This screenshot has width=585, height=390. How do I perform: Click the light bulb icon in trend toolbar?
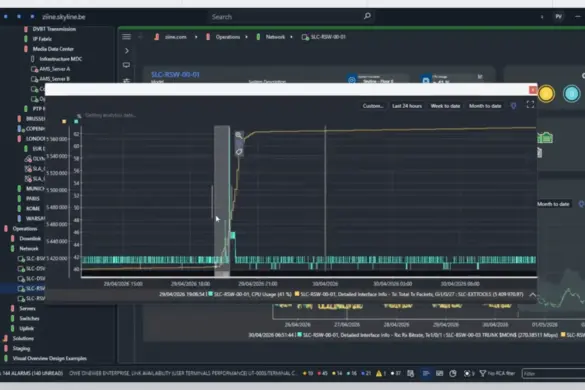pyautogui.click(x=514, y=106)
